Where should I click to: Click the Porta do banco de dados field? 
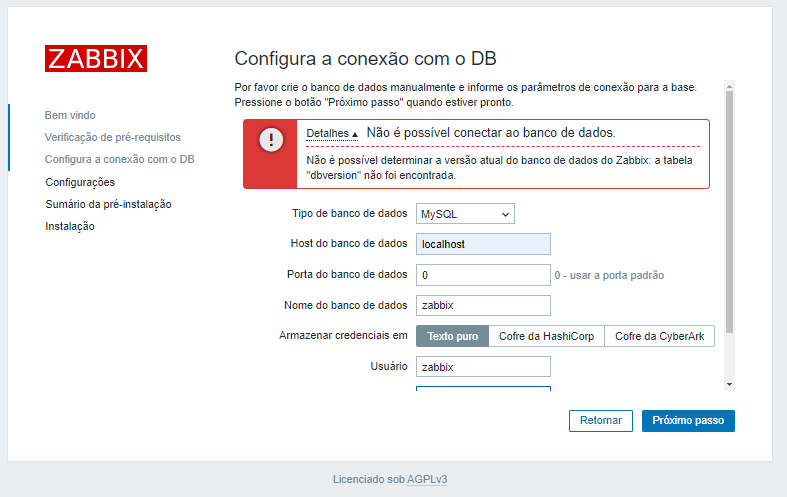pyautogui.click(x=483, y=275)
